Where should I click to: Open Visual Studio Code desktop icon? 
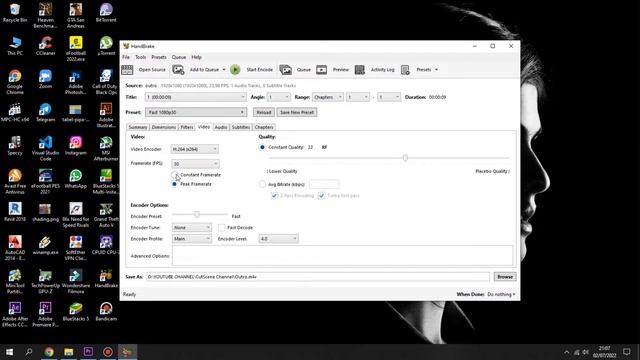click(x=45, y=142)
